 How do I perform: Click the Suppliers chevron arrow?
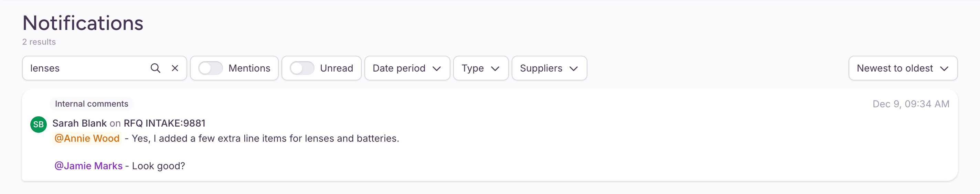574,68
